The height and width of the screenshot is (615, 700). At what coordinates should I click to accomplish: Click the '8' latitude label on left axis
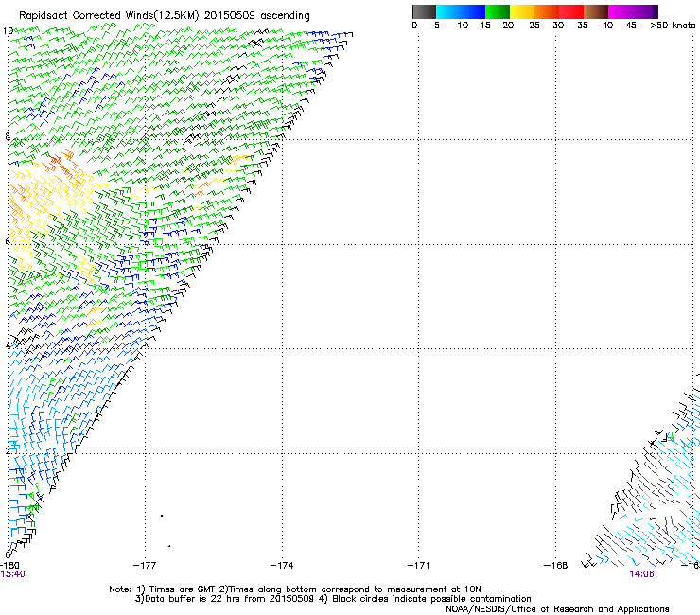pos(8,136)
